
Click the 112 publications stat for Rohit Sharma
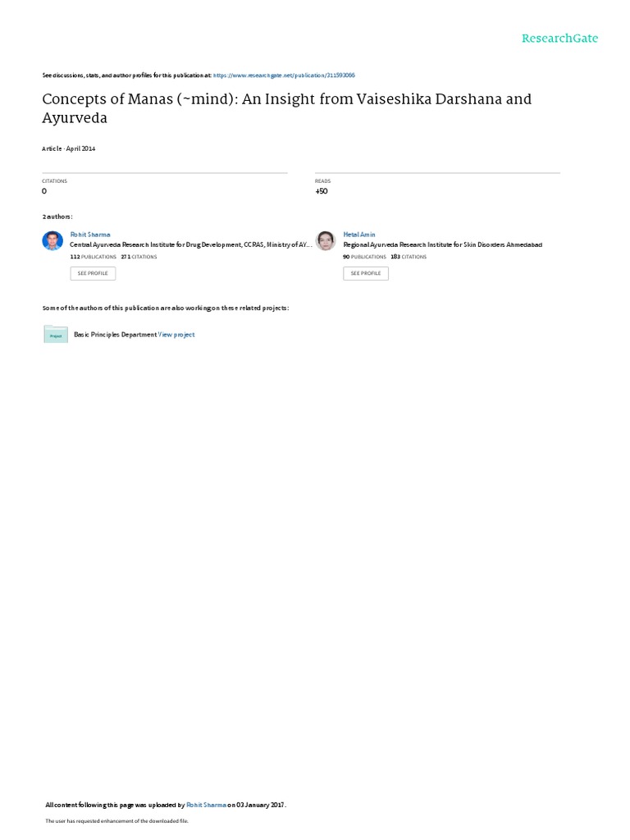click(x=94, y=257)
